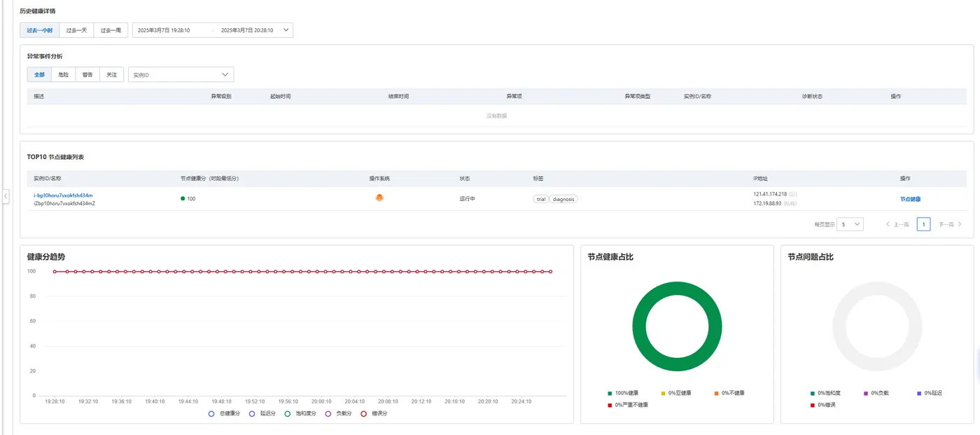980x435 pixels.
Task: Toggle 0%饱和度 legend swatch
Action: 812,393
